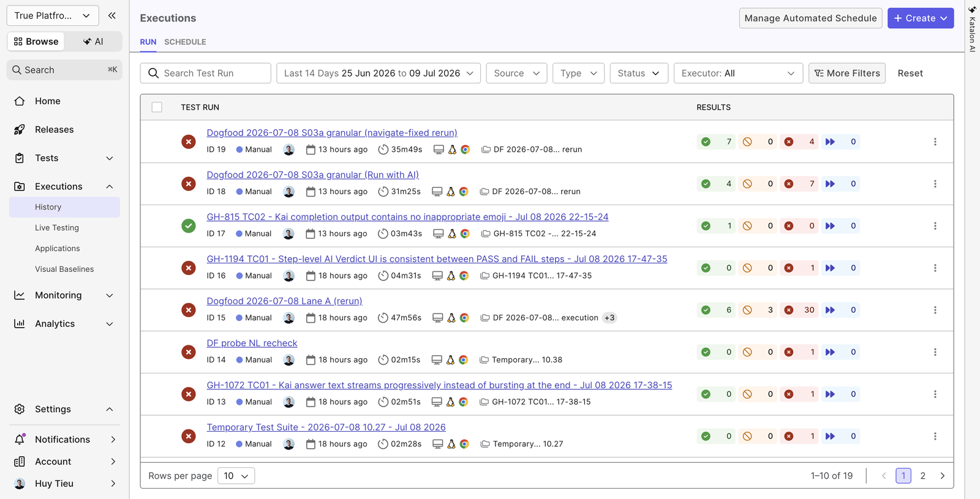Screen dimensions: 980x499
Task: Click the sidebar Search field
Action: pyautogui.click(x=64, y=70)
